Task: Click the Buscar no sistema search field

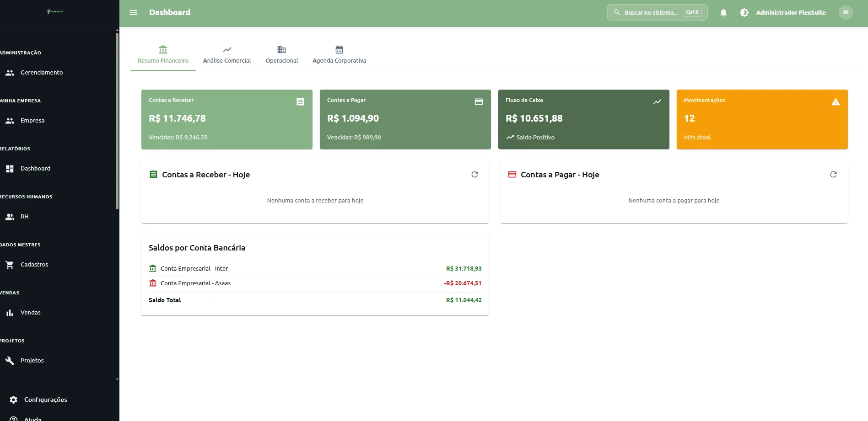Action: (x=657, y=12)
